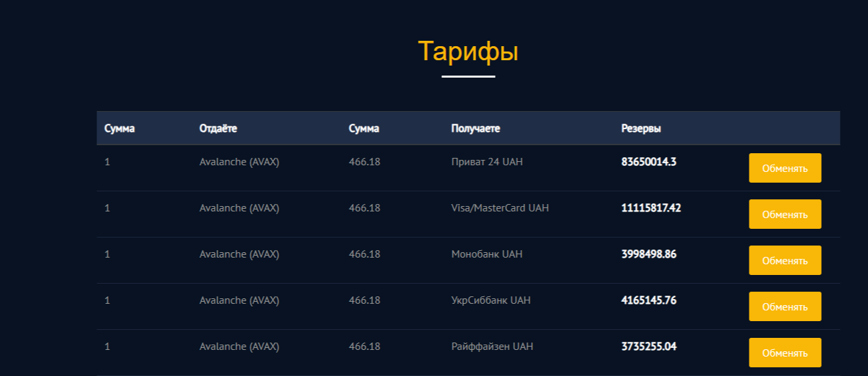Exchange AVAX to Монобанк UAH
The width and height of the screenshot is (868, 376).
(784, 260)
